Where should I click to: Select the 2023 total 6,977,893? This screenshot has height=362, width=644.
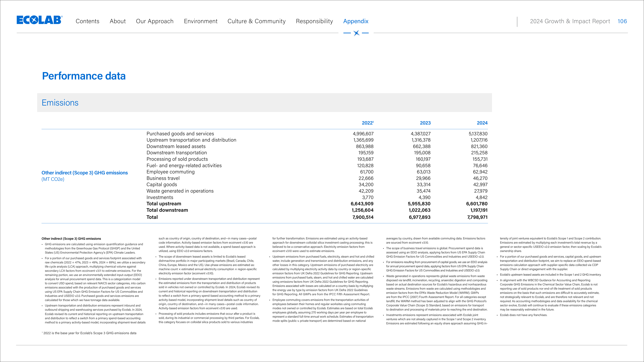coord(420,217)
